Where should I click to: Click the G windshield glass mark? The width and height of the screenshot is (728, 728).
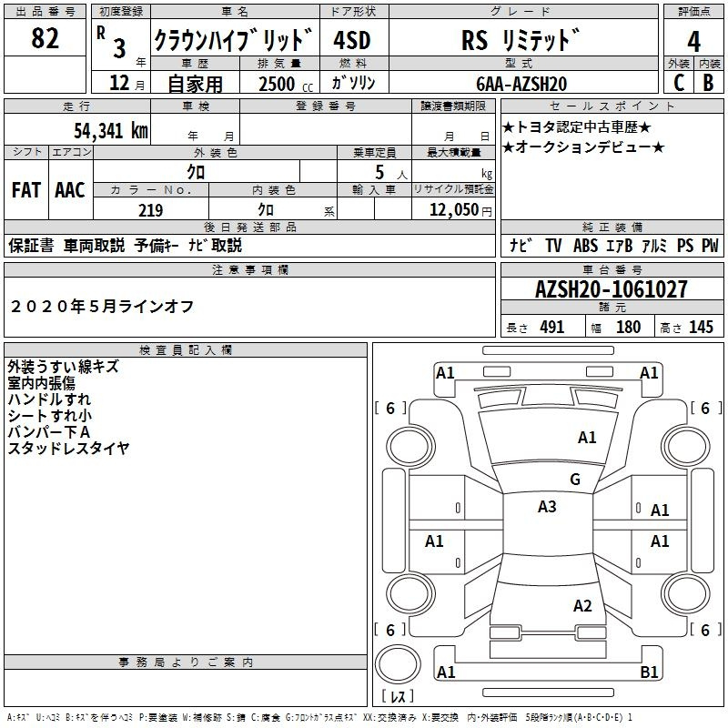tap(574, 480)
